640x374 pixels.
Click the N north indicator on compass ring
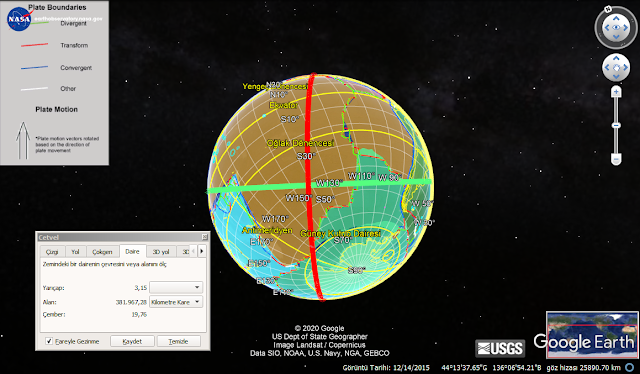click(x=608, y=9)
